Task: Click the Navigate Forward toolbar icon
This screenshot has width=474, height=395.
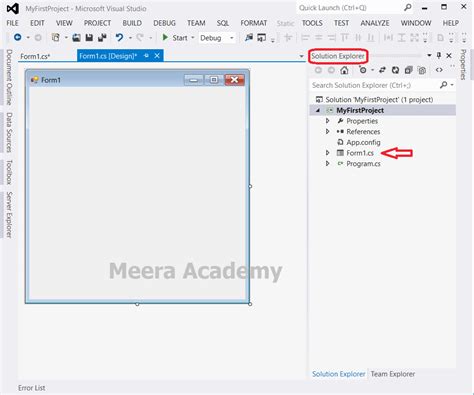Action: click(38, 38)
